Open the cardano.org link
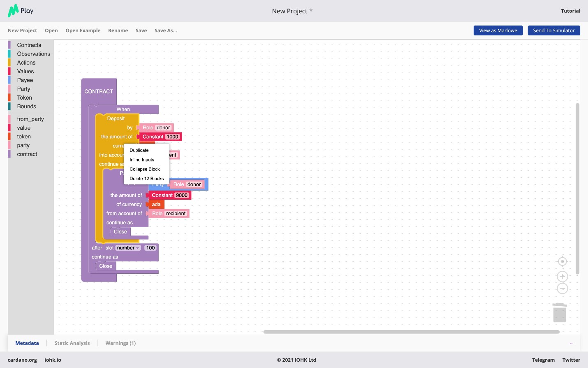Screen dimensions: 588x368 [x=22, y=360]
